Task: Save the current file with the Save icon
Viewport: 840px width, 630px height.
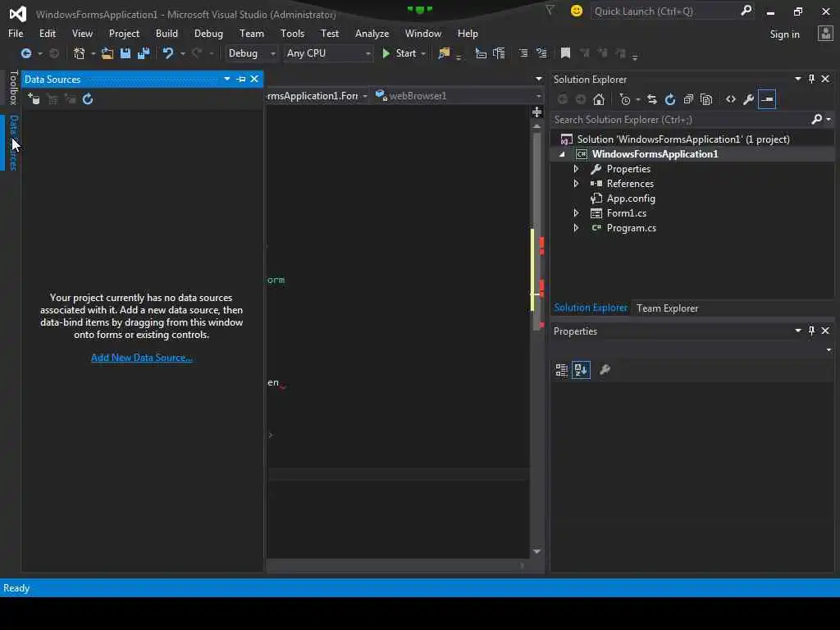Action: (x=126, y=53)
